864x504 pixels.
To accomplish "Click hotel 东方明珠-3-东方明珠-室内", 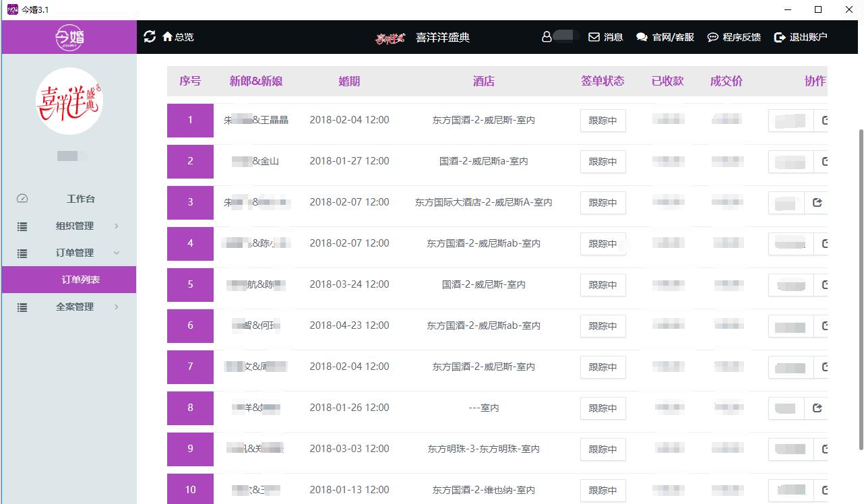I will [x=484, y=449].
